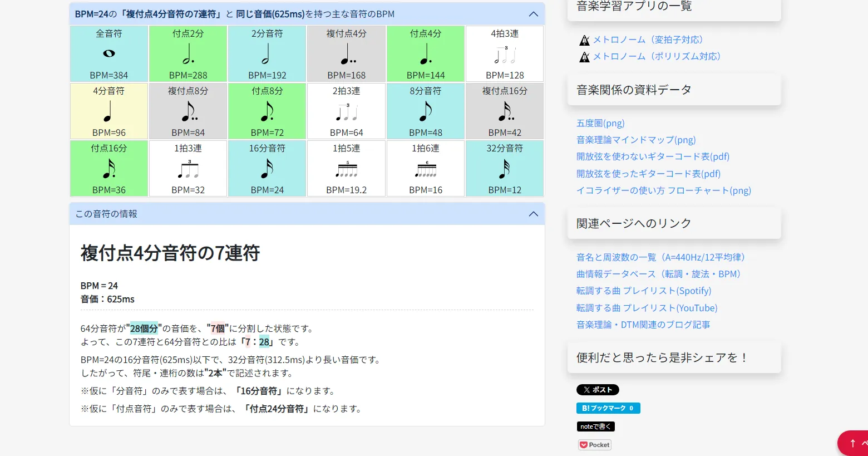Image resolution: width=868 pixels, height=456 pixels.
Task: Click the BPM=32 label
Action: 188,190
